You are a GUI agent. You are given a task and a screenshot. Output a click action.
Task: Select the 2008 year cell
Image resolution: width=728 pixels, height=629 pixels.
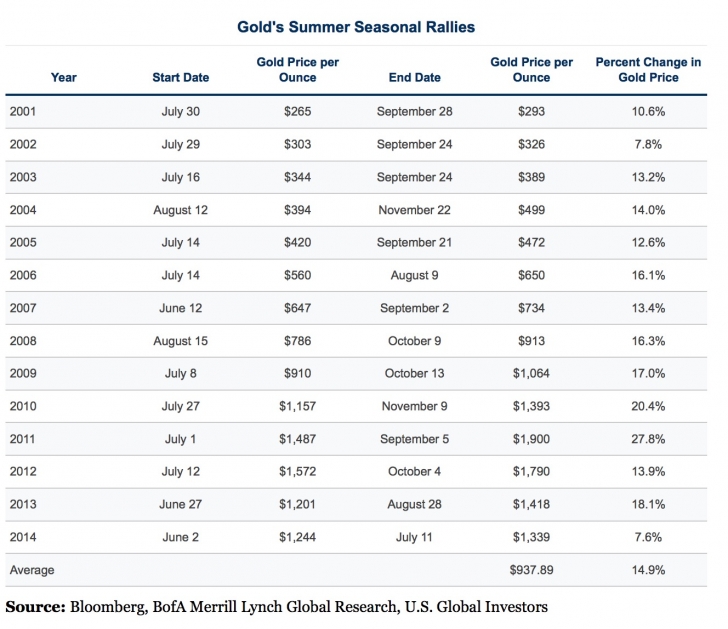point(23,341)
